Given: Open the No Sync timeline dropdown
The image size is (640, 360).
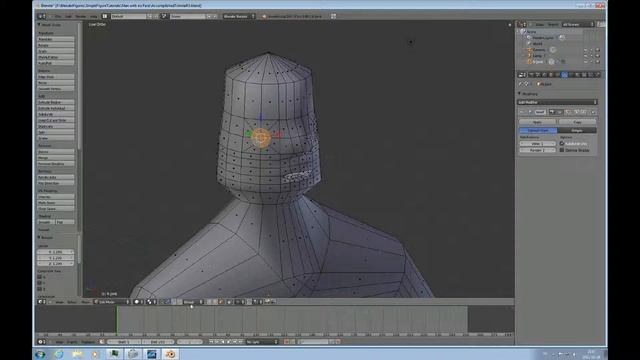Looking at the screenshot, I should [x=262, y=342].
